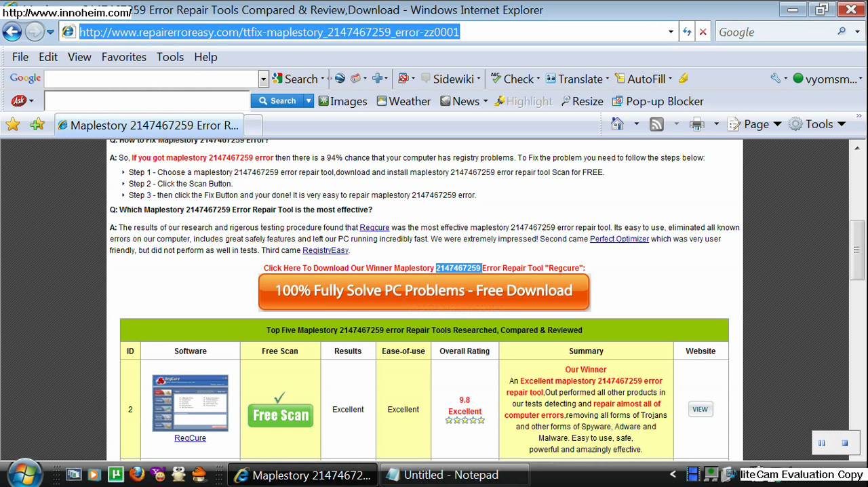The image size is (868, 487).
Task: Open the Tools menu in menu bar
Action: (170, 57)
